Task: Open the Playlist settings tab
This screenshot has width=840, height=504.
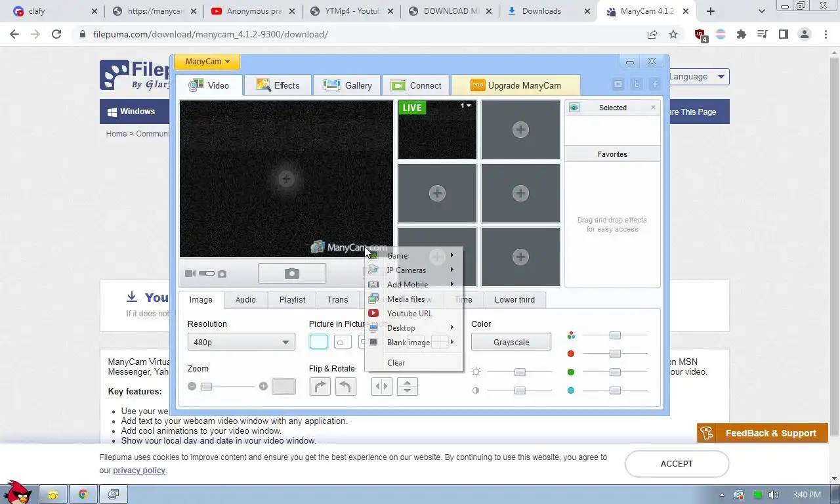Action: (x=292, y=300)
